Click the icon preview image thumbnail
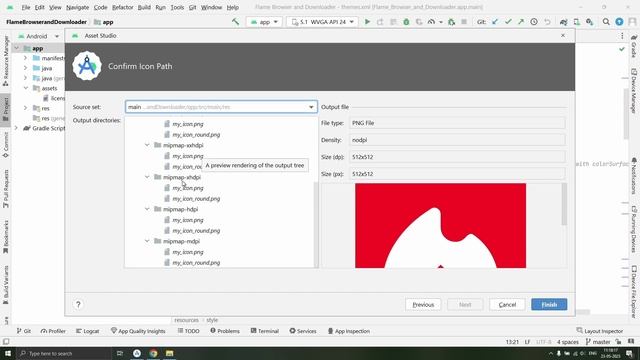The height and width of the screenshot is (360, 640). [x=440, y=226]
